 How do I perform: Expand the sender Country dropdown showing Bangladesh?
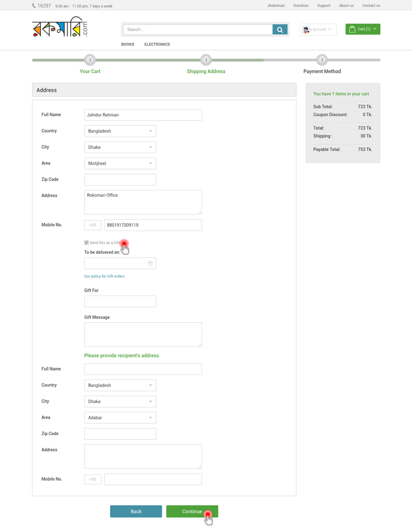120,131
